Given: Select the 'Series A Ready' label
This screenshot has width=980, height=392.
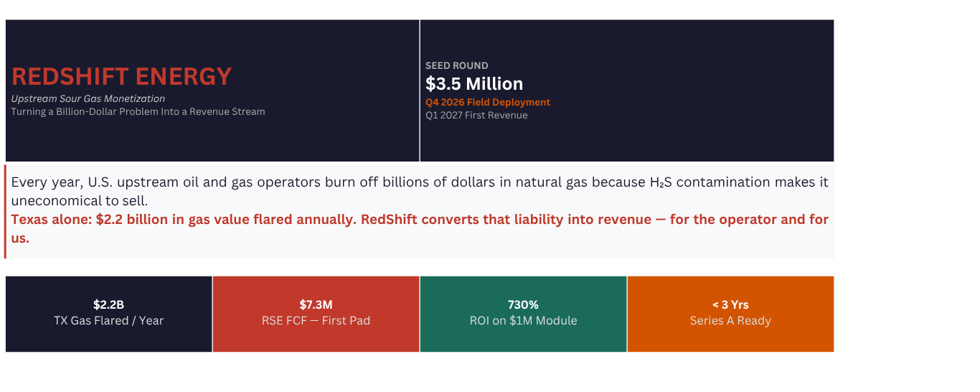Looking at the screenshot, I should click(x=730, y=320).
